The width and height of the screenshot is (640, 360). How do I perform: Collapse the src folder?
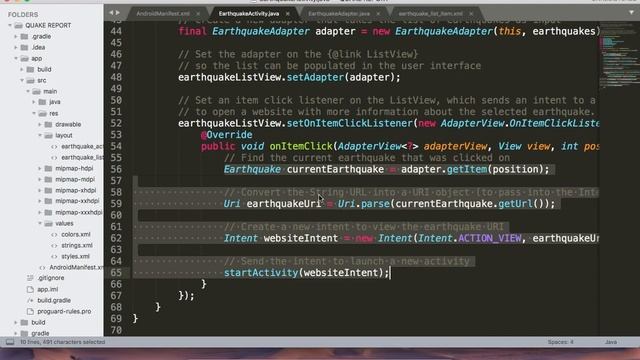(x=22, y=80)
